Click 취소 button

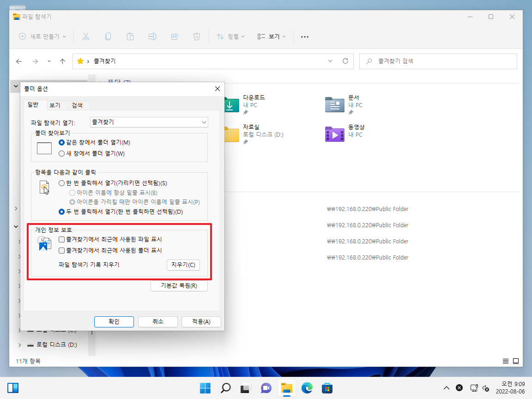tap(158, 321)
